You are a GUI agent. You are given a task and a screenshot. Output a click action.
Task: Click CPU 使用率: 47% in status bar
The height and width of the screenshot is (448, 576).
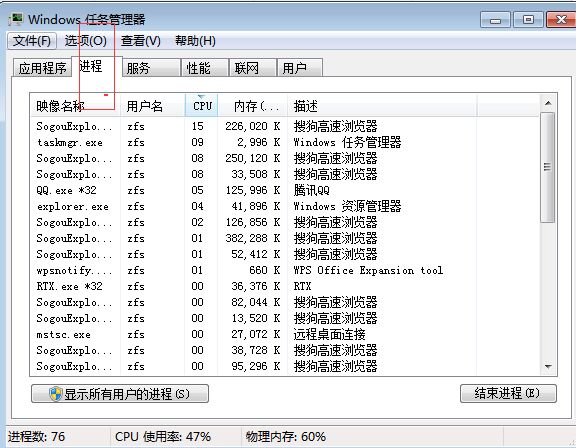point(163,437)
